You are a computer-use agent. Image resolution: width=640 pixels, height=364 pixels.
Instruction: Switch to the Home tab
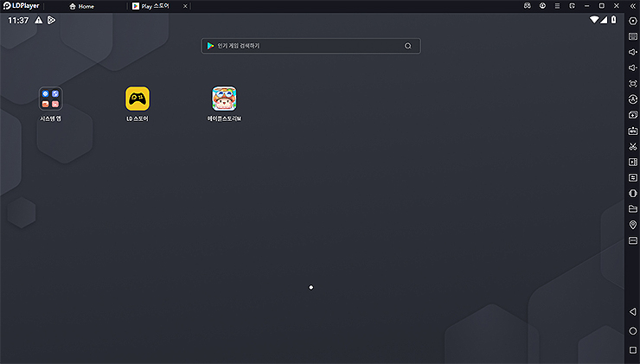(x=81, y=6)
